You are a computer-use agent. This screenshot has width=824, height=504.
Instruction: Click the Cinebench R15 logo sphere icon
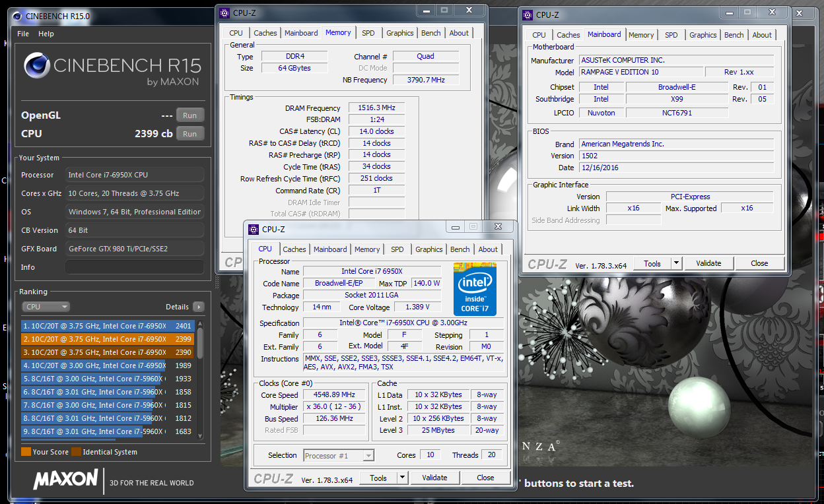point(37,66)
